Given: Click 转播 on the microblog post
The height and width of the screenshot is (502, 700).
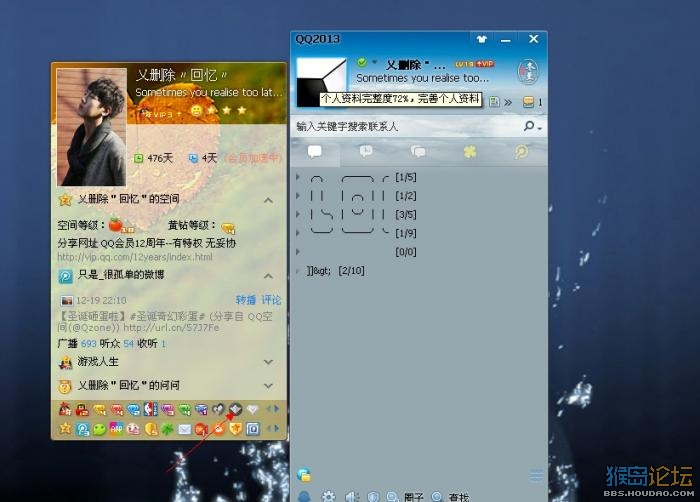Looking at the screenshot, I should click(x=246, y=300).
